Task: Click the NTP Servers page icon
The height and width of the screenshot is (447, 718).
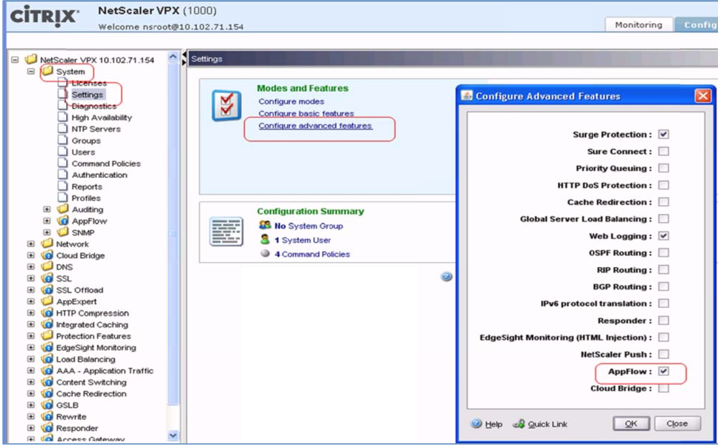Action: (x=63, y=129)
